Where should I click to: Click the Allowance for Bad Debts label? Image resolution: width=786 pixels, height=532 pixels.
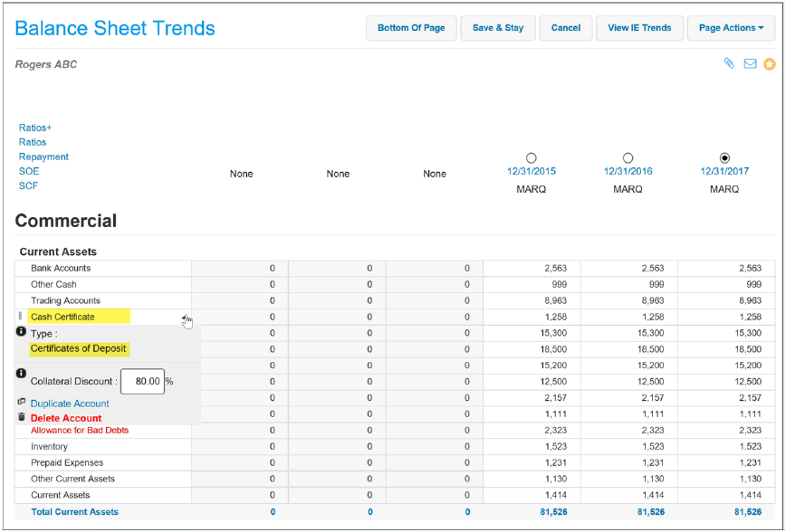pyautogui.click(x=80, y=431)
